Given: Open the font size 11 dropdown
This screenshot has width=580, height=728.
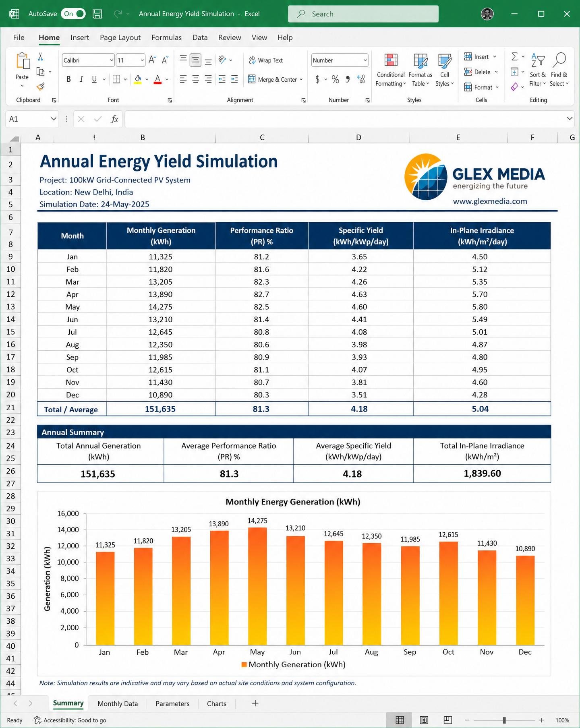Looking at the screenshot, I should click(142, 60).
